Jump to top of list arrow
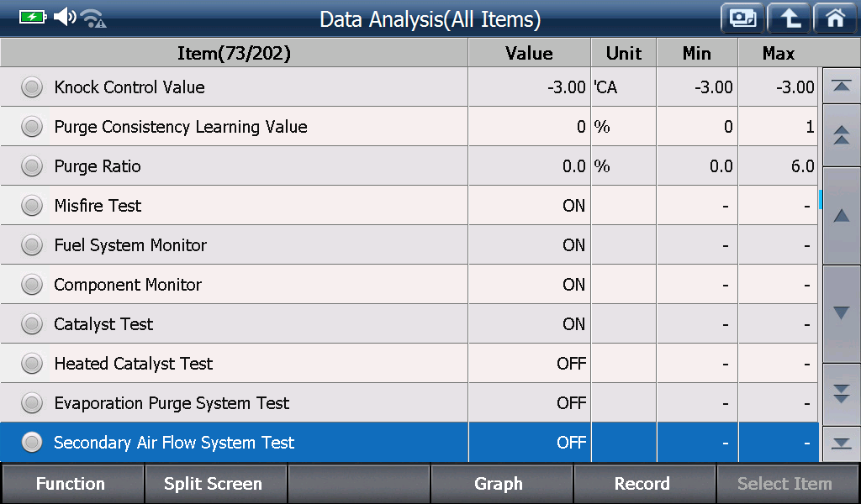Image resolution: width=861 pixels, height=504 pixels. [841, 87]
